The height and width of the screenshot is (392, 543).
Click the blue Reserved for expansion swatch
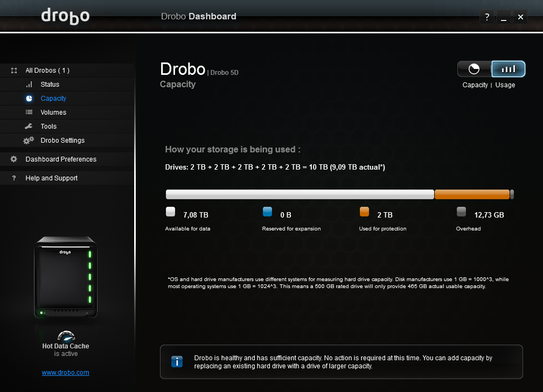267,212
